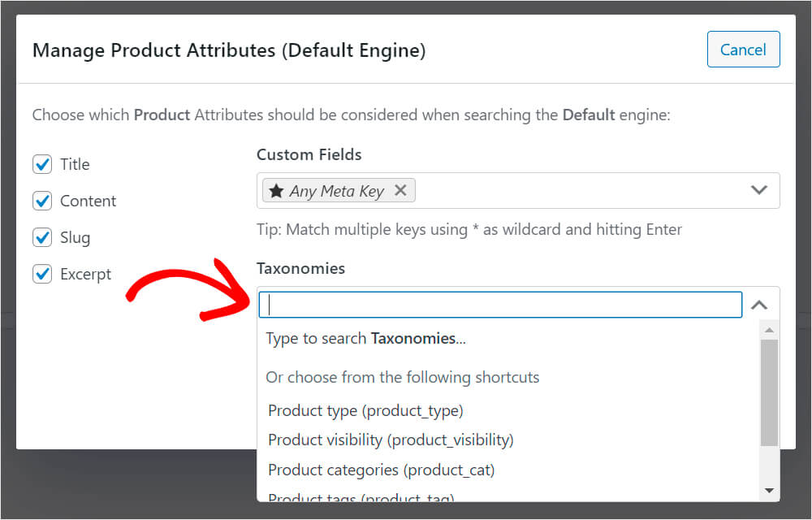The height and width of the screenshot is (520, 812).
Task: Click the taxonomy list scroll up arrow
Action: click(770, 330)
